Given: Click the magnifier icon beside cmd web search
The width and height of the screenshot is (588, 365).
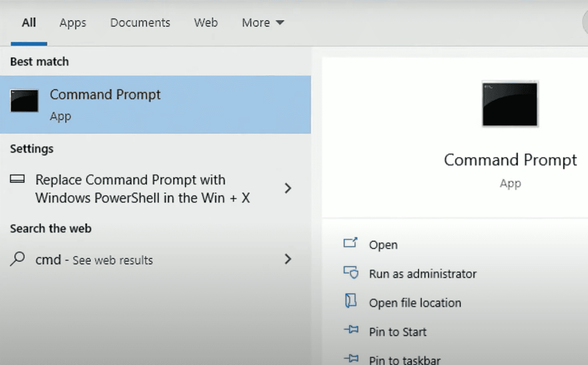Looking at the screenshot, I should [x=18, y=259].
